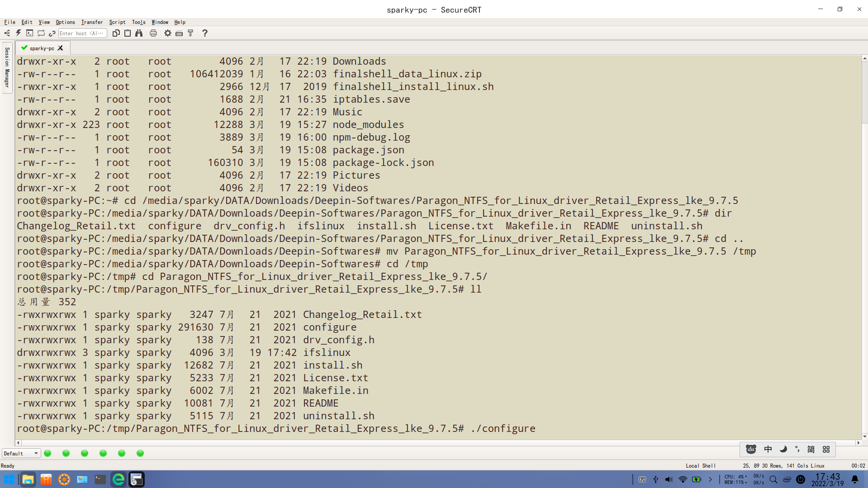868x488 pixels.
Task: Click the taskbar clock showing 17:43
Action: (x=827, y=479)
